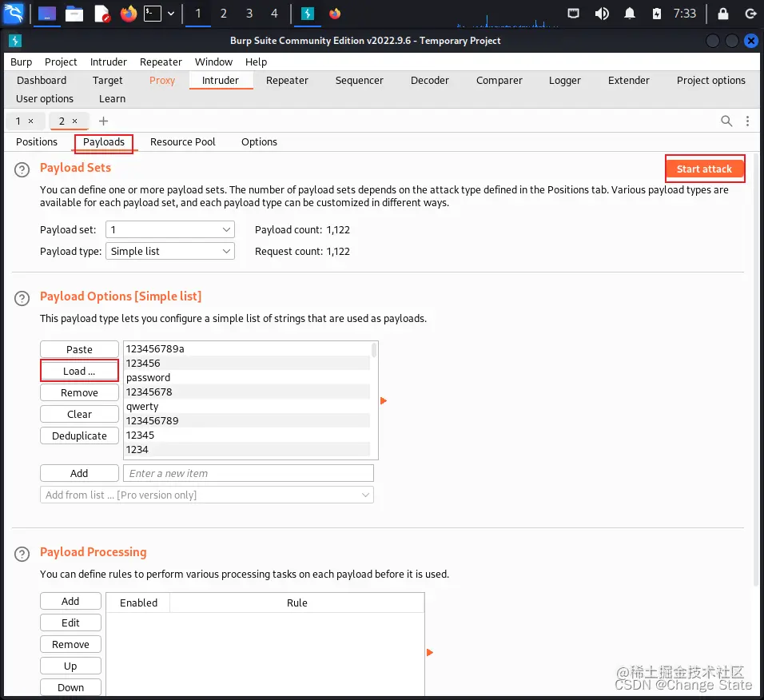764x700 pixels.
Task: Switch to the Sequencer tab
Action: [359, 81]
